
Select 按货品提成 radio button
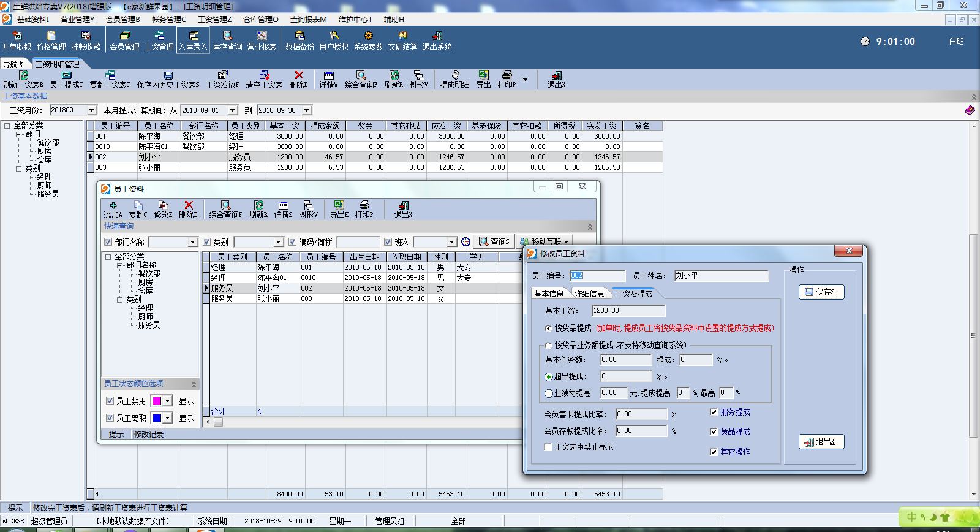[x=548, y=329]
